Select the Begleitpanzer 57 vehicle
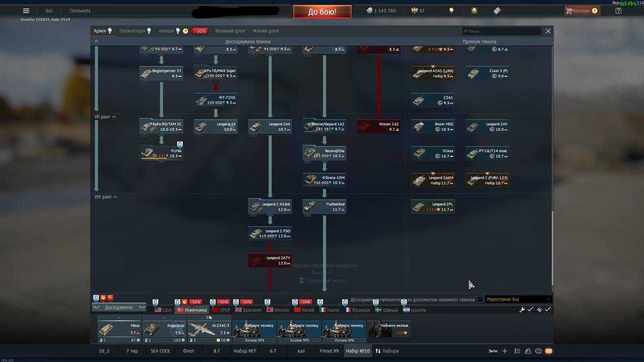 [161, 73]
